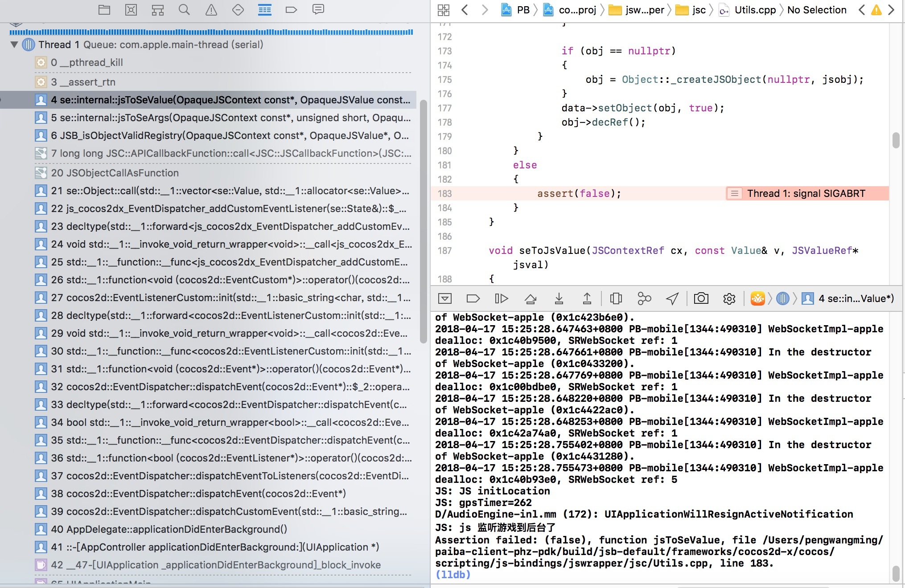
Task: Collapse the Thread 1 disclosure triangle
Action: coord(14,45)
